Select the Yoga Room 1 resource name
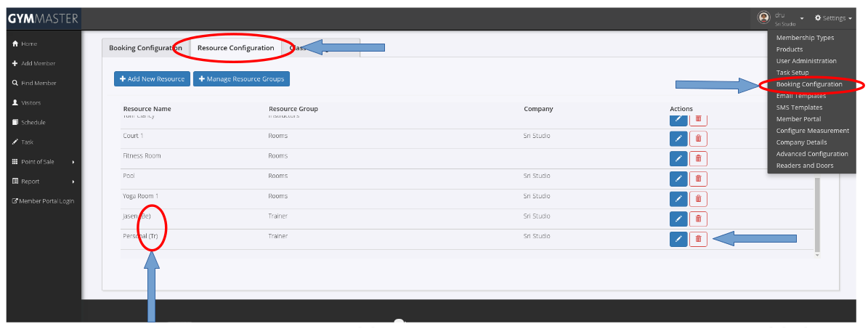This screenshot has height=329, width=868. [141, 196]
